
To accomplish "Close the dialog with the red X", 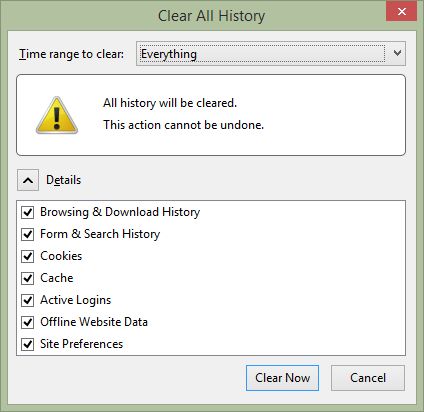I will (x=402, y=11).
